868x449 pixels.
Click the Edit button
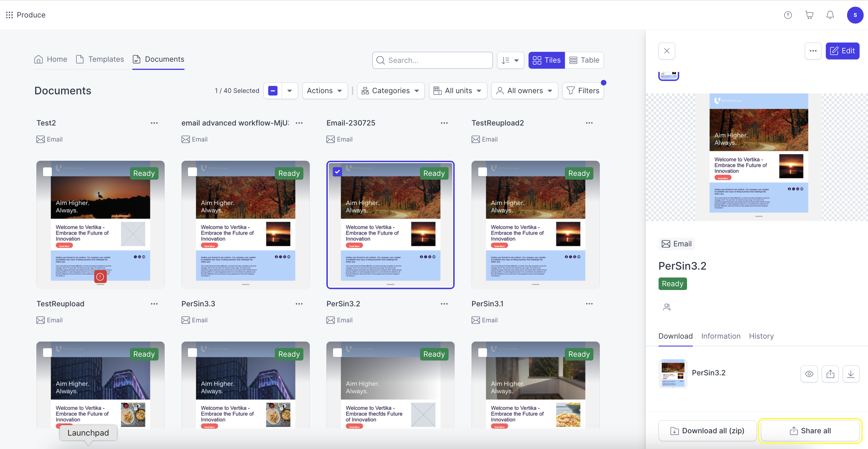pyautogui.click(x=842, y=51)
